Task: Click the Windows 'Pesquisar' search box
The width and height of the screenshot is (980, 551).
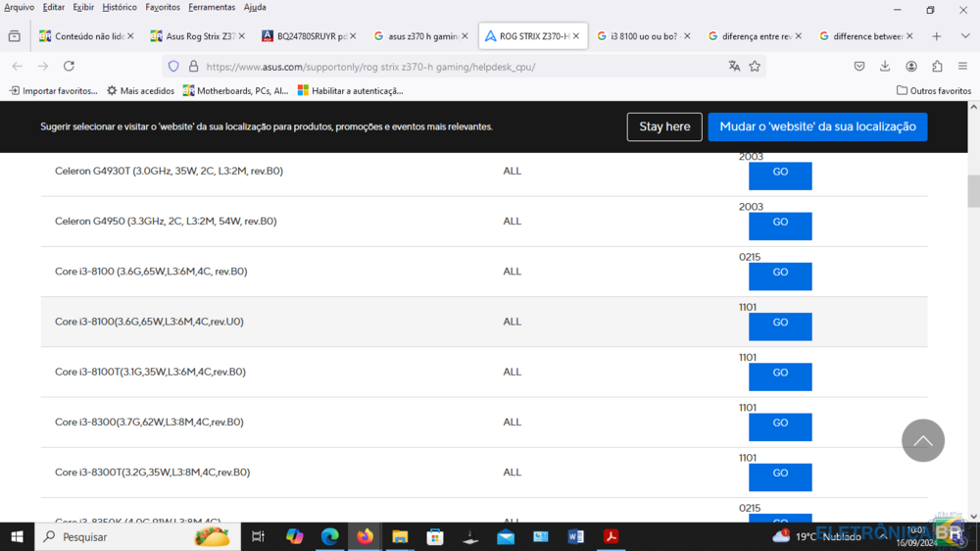Action: [137, 536]
